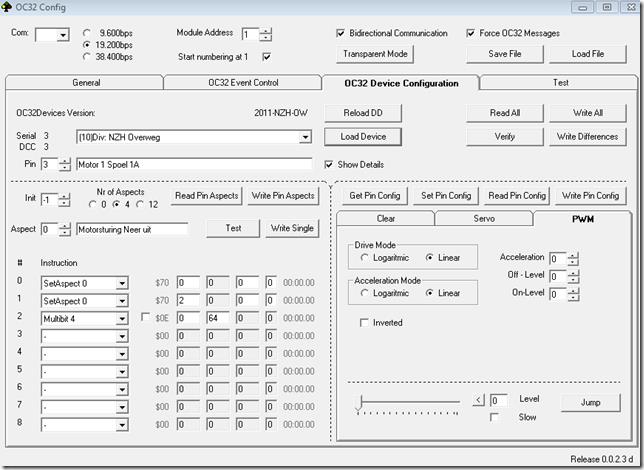Enable the Inverted checkbox
The height and width of the screenshot is (470, 644).
[365, 323]
